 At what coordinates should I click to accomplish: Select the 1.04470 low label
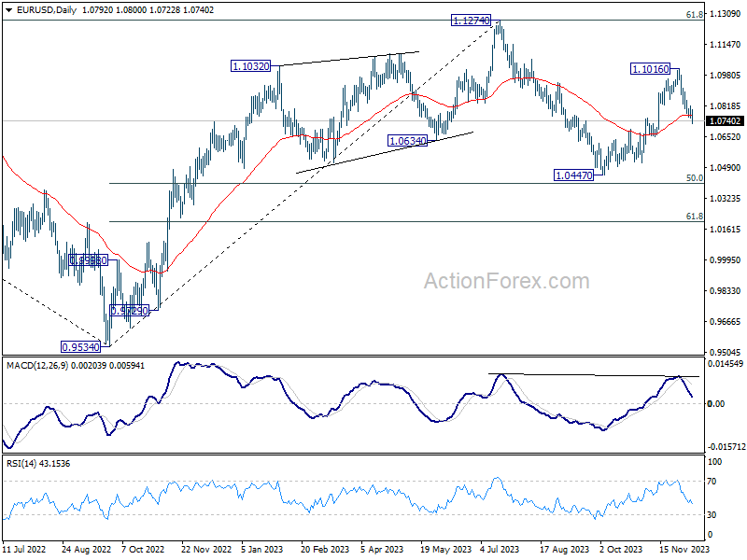(x=574, y=175)
